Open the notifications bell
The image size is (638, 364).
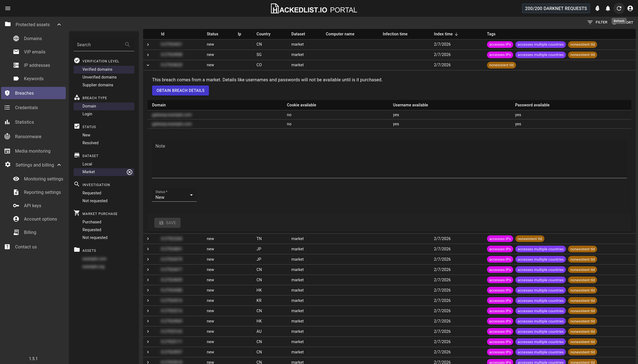click(x=608, y=8)
